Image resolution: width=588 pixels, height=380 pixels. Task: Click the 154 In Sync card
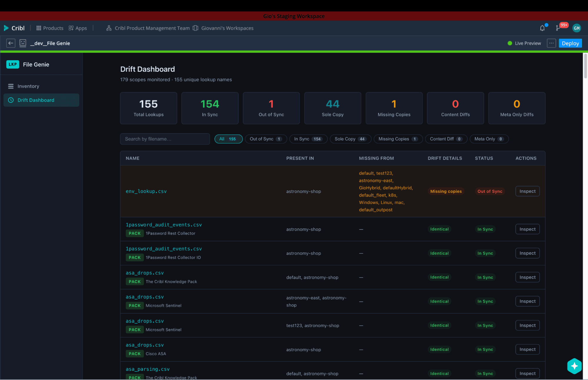click(x=210, y=108)
